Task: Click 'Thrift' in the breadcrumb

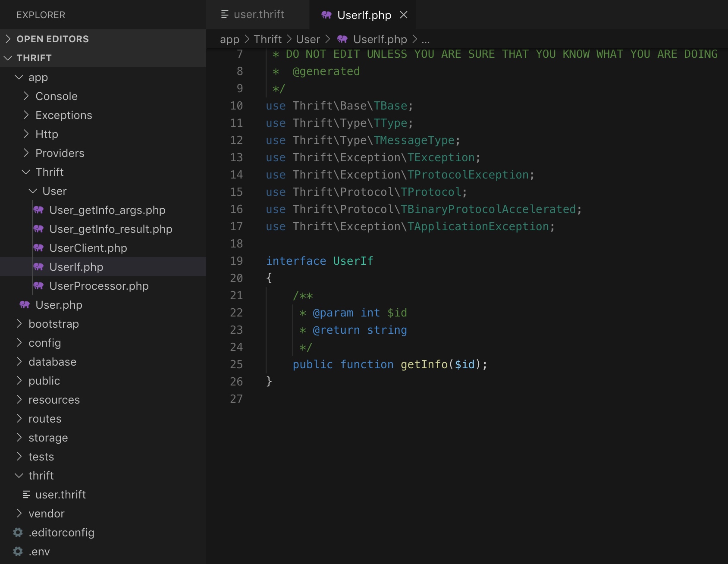Action: point(267,39)
